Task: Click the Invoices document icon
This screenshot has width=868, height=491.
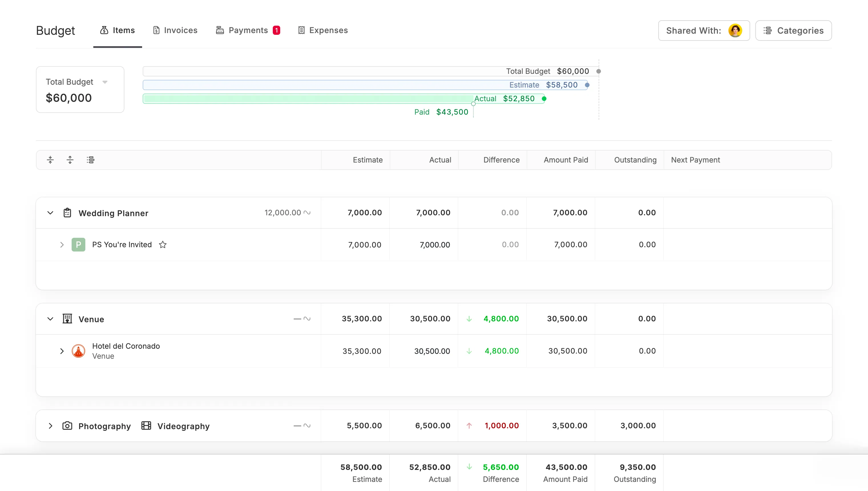Action: pos(156,30)
